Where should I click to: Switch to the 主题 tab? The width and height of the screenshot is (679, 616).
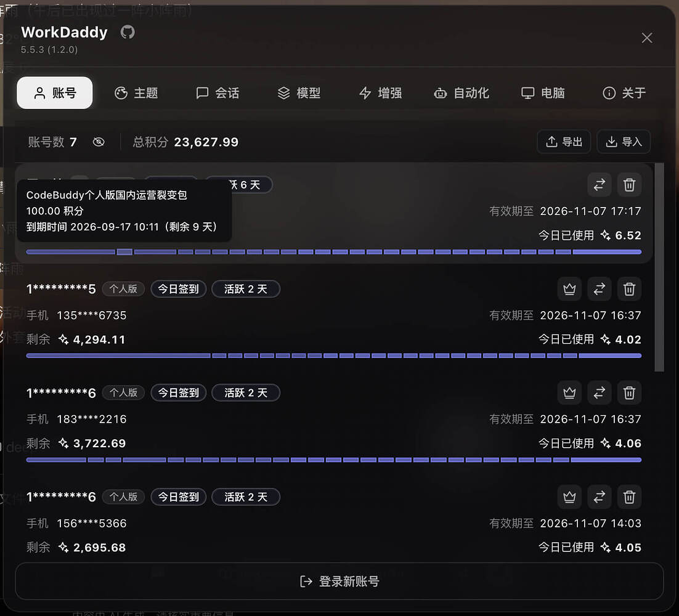[x=136, y=93]
